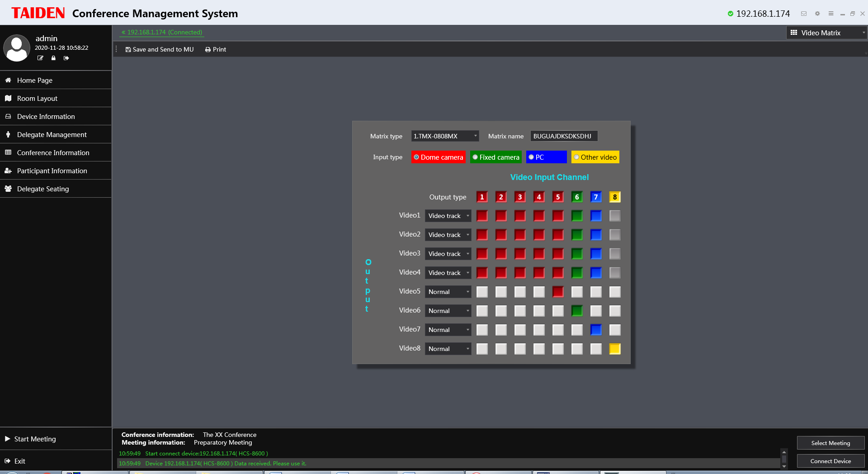This screenshot has height=474, width=868.
Task: Select the Other video input type
Action: pos(595,157)
